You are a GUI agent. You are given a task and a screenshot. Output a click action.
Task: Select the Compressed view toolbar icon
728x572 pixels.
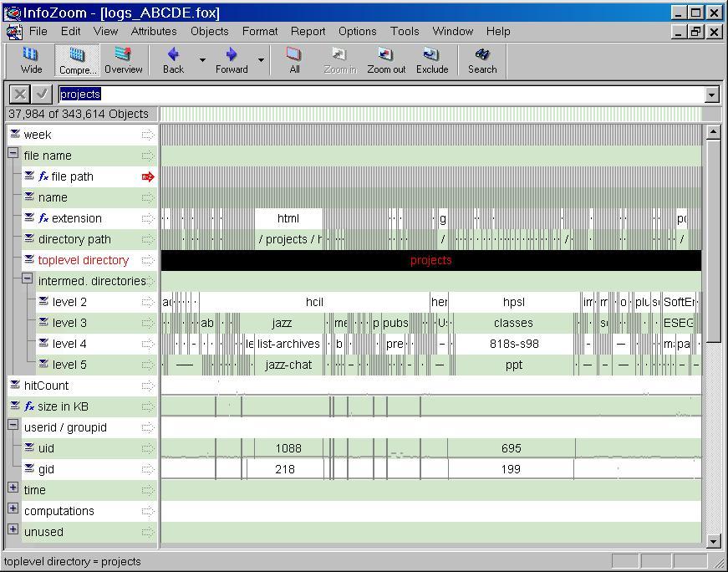(77, 60)
